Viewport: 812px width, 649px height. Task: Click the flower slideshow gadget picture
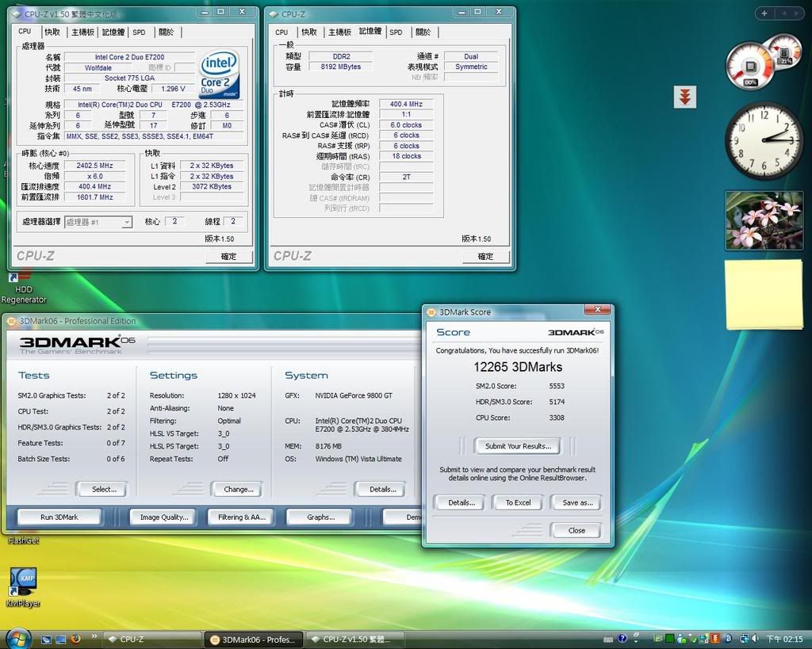tap(764, 220)
